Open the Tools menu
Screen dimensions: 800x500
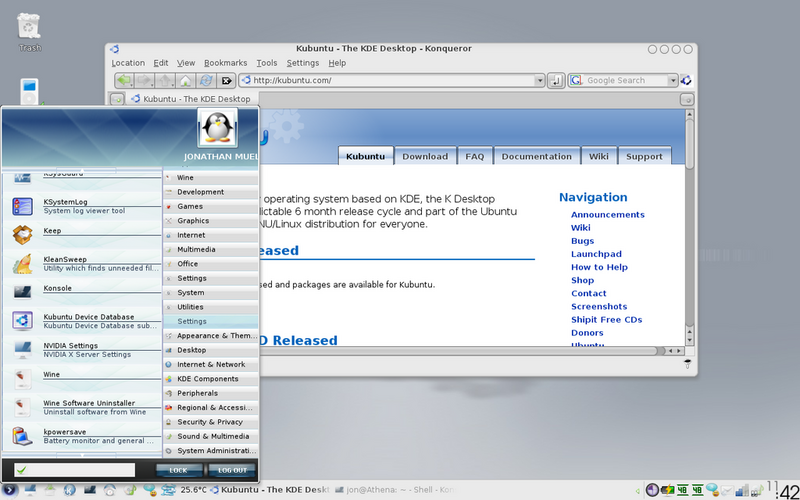(267, 63)
